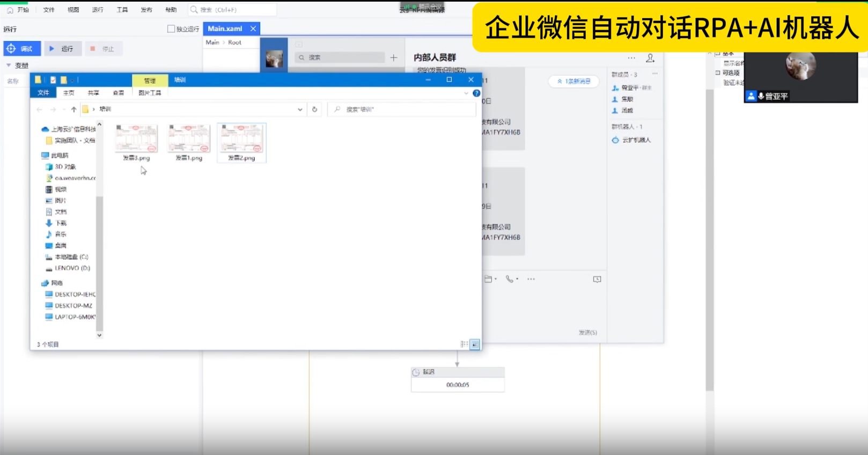Open LENOVO (D:) drive
Screen dimensions: 868x455
68,268
